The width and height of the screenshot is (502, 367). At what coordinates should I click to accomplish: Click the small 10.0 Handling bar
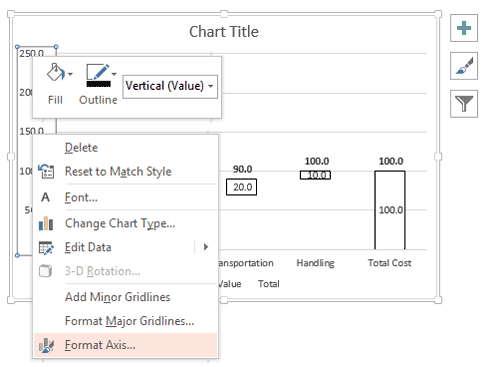point(315,175)
